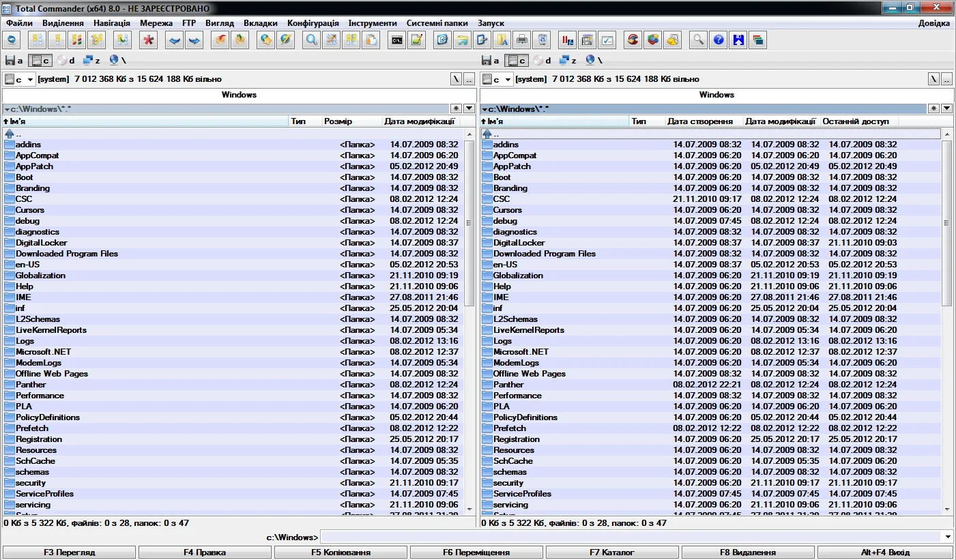Image resolution: width=956 pixels, height=560 pixels.
Task: Switch left panel to CD drive d
Action: 66,61
